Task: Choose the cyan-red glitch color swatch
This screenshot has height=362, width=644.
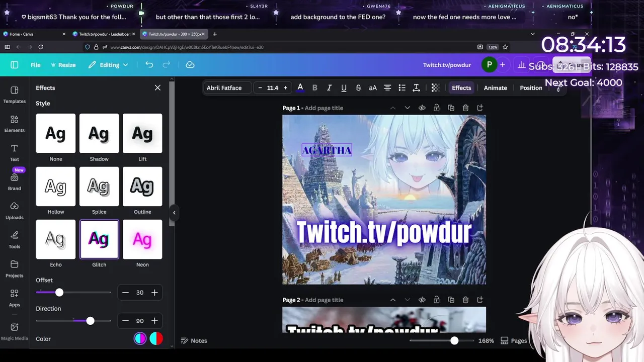Action: (156, 339)
